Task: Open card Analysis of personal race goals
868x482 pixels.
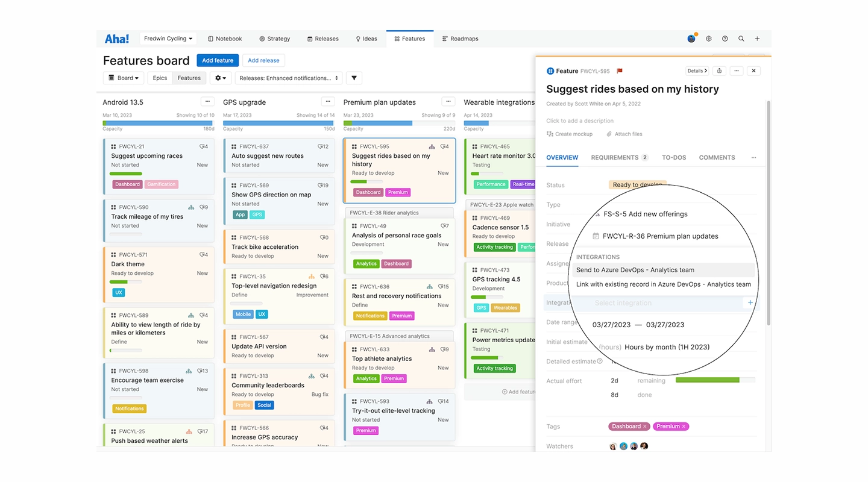Action: click(x=399, y=245)
